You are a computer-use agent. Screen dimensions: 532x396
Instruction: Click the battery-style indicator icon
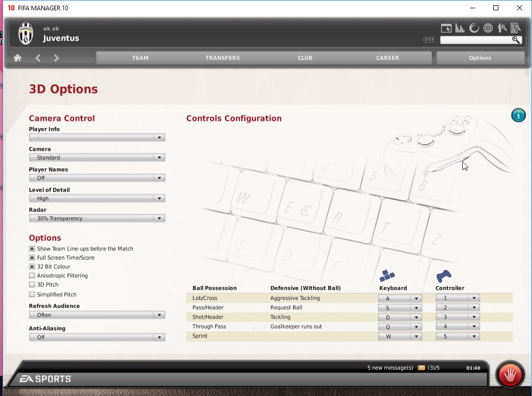tap(429, 40)
